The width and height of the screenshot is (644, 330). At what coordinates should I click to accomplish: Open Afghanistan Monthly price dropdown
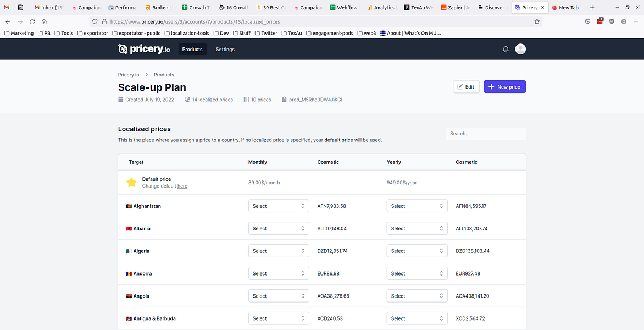tap(279, 206)
